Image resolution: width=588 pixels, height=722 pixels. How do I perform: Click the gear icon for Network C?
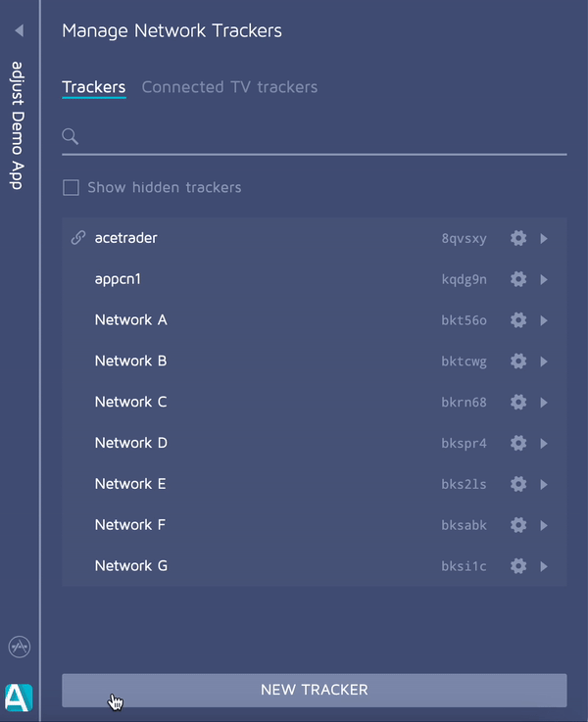coord(518,403)
